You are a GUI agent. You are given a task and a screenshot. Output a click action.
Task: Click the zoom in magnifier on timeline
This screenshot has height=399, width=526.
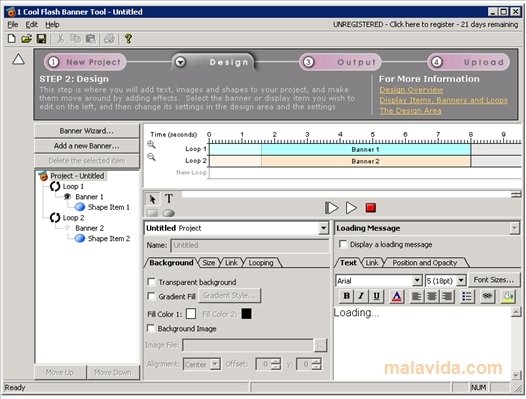[151, 145]
